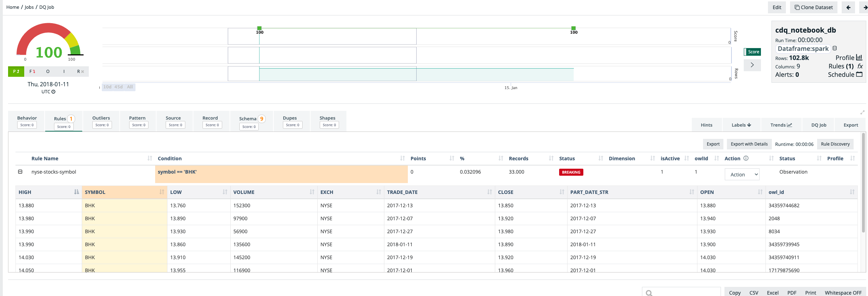Toggle the Score chart legend
Image resolution: width=868 pixels, height=296 pixels.
click(x=752, y=52)
